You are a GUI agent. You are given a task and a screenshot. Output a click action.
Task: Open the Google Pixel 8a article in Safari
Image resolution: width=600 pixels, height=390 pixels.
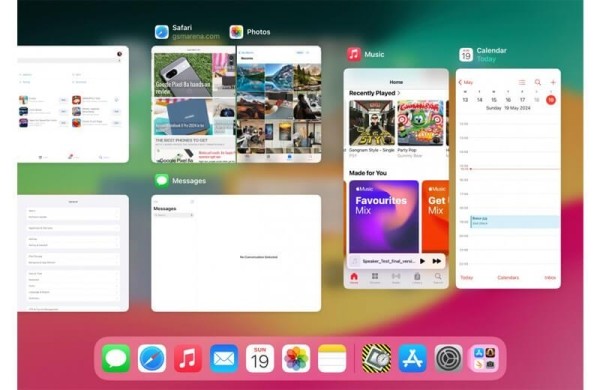click(x=183, y=75)
